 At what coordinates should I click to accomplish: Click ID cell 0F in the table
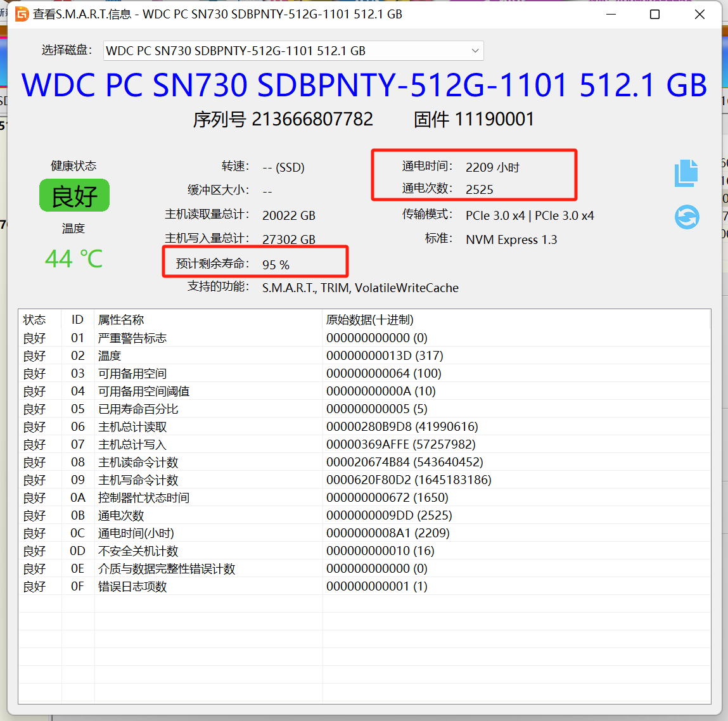click(x=77, y=586)
